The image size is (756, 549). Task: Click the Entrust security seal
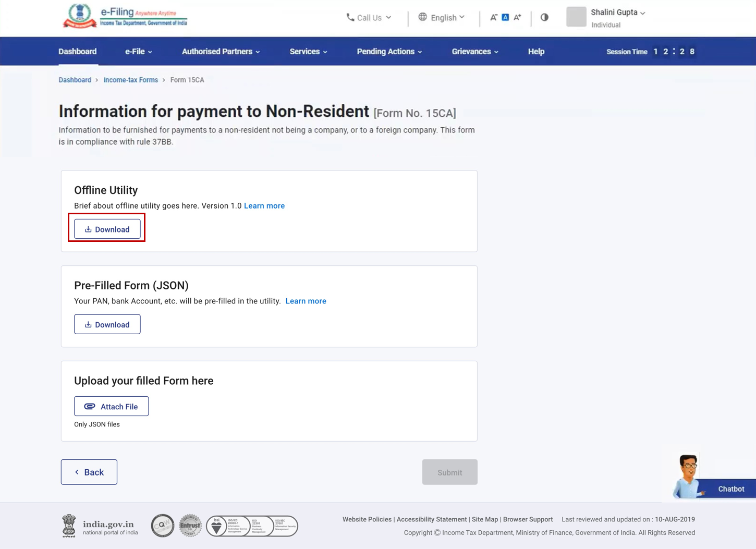pyautogui.click(x=190, y=526)
